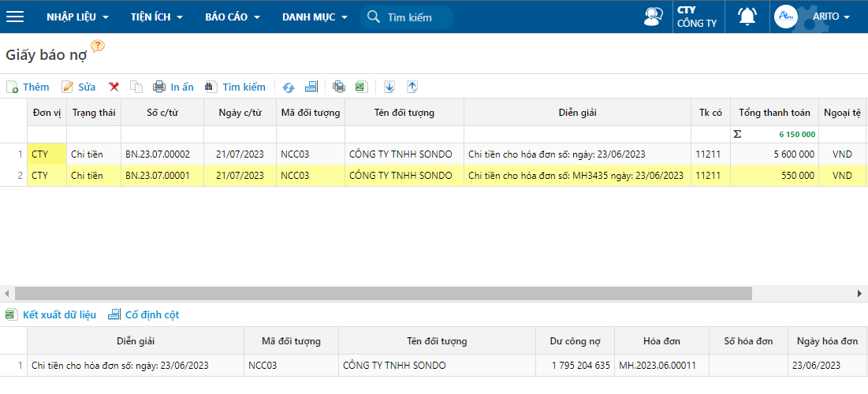Click the red delete X icon
Viewport: 868px width, 394px height.
click(114, 87)
